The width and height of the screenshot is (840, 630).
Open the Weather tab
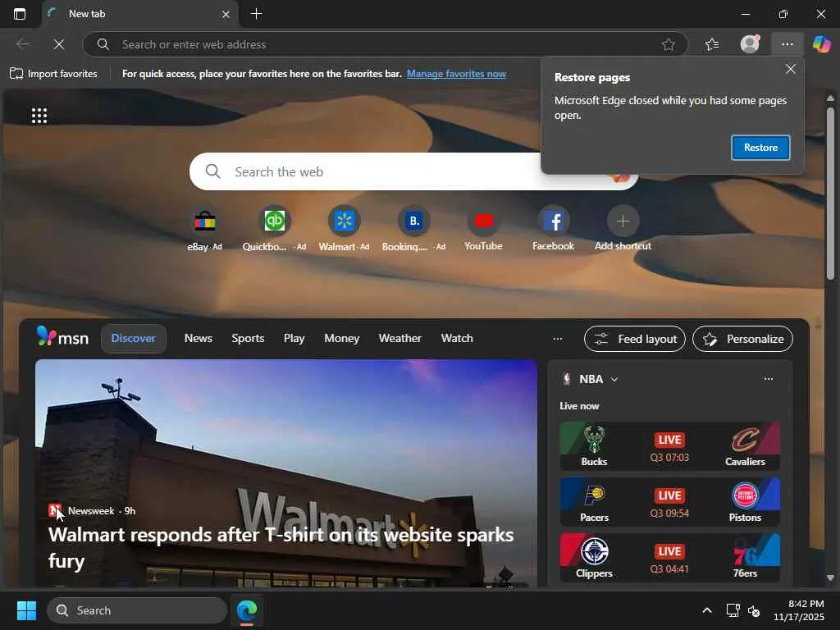pos(399,338)
